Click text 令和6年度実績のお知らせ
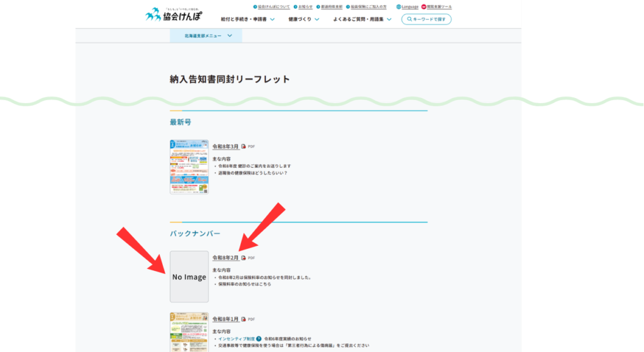The image size is (644, 352). pyautogui.click(x=287, y=339)
